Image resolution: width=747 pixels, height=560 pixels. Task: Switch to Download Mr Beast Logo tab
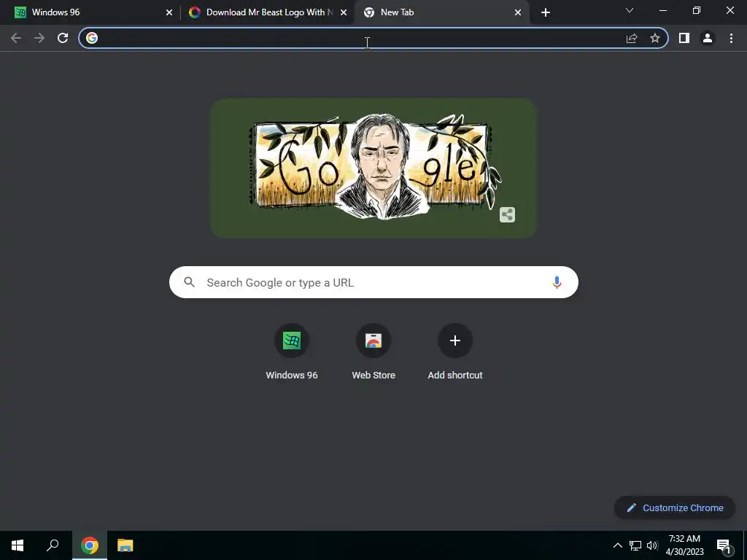click(x=267, y=12)
